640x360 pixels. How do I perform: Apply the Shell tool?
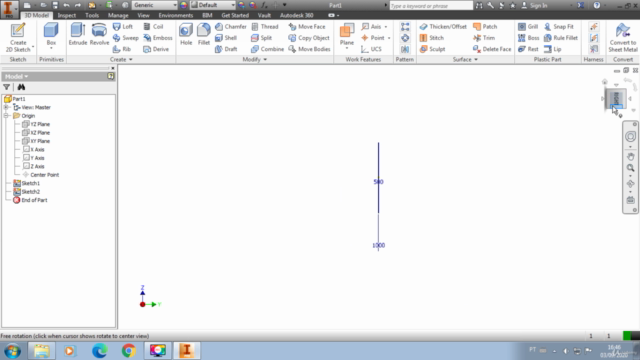(x=226, y=38)
